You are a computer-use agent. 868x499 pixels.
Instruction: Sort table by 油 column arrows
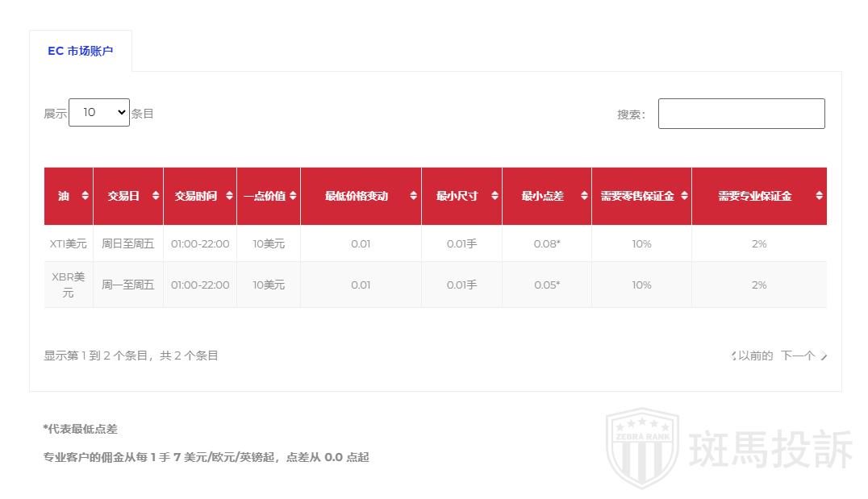[85, 196]
